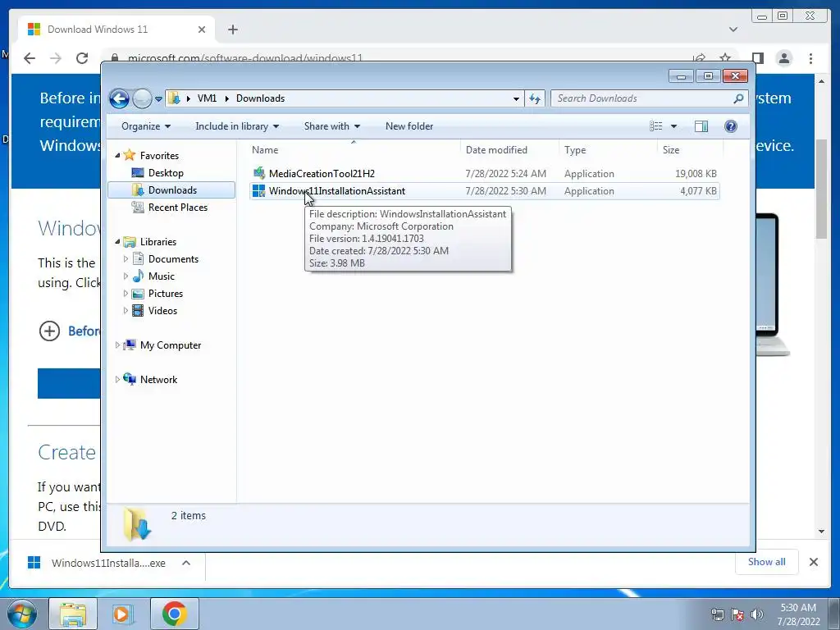Screen dimensions: 840x630
Task: Click the Explorer back navigation arrow
Action: pos(119,98)
